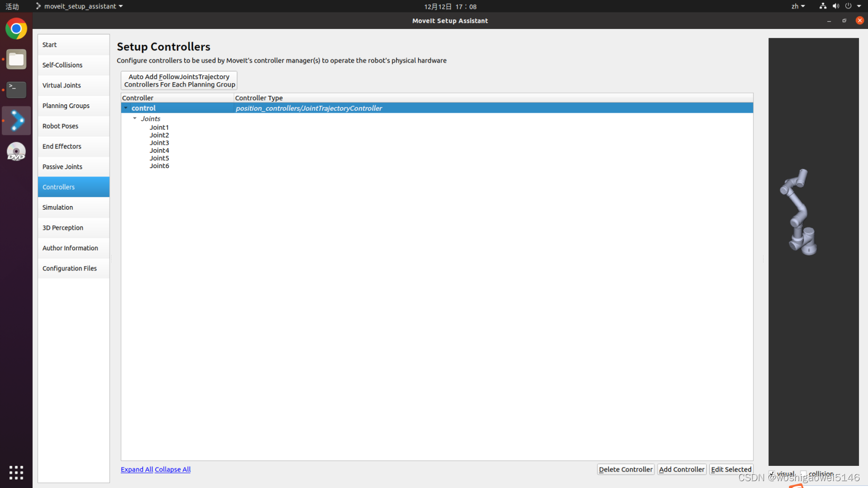Open the Files manager dock icon

[16, 60]
